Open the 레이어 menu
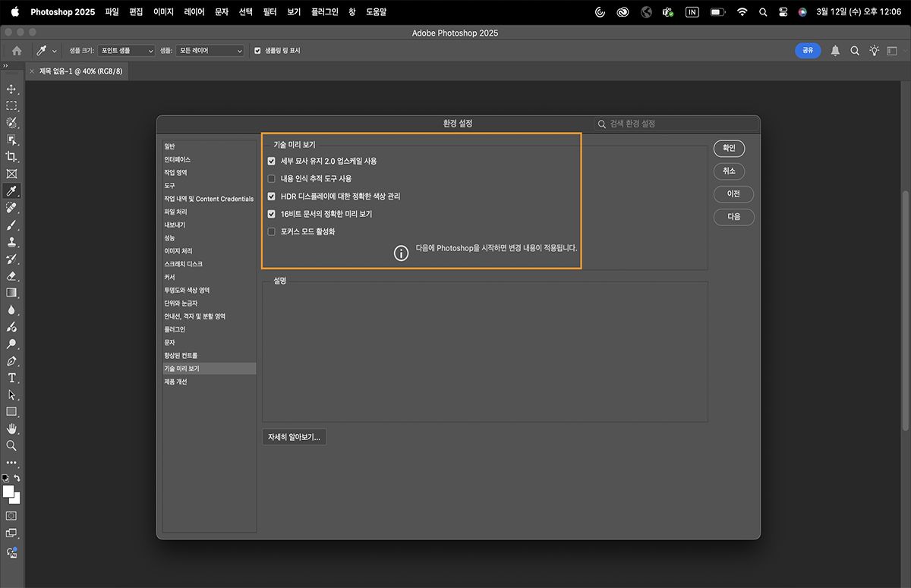911x588 pixels. [x=195, y=12]
